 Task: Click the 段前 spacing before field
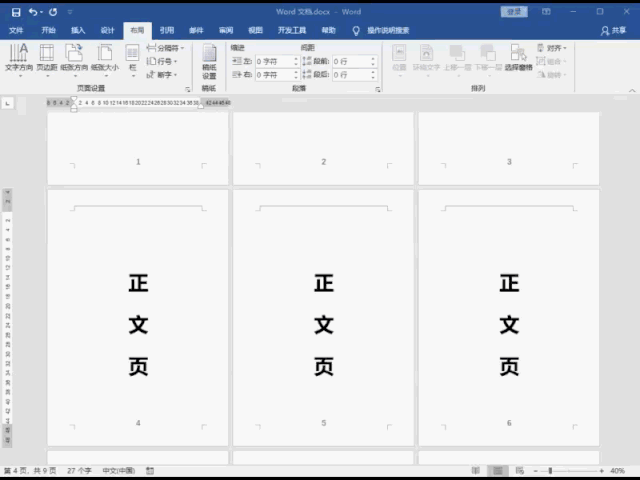(x=351, y=61)
